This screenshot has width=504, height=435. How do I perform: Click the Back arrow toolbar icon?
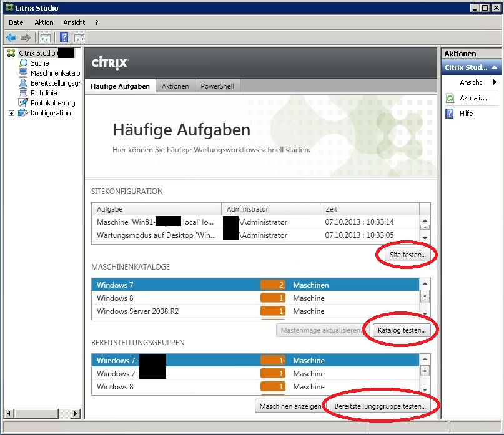coord(11,37)
